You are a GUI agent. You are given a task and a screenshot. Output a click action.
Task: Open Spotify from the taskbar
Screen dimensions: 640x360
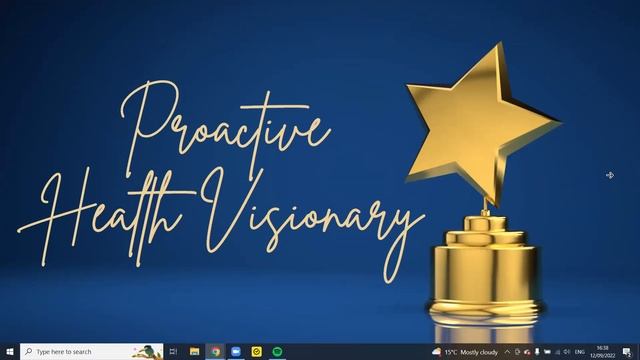pos(277,351)
